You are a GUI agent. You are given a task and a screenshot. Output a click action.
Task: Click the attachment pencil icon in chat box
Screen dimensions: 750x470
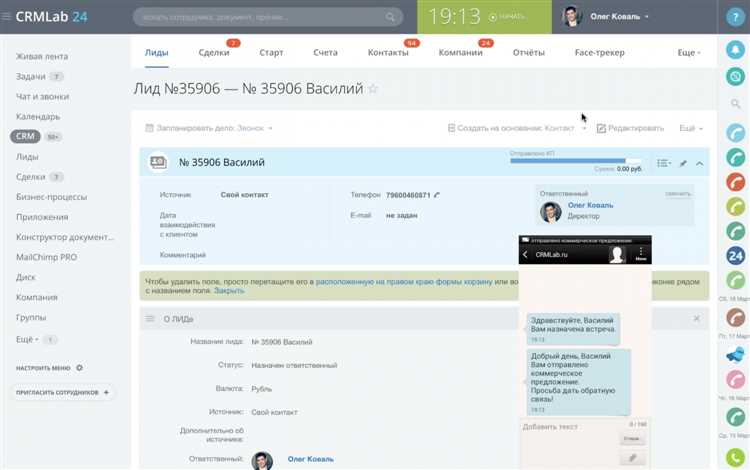click(632, 458)
